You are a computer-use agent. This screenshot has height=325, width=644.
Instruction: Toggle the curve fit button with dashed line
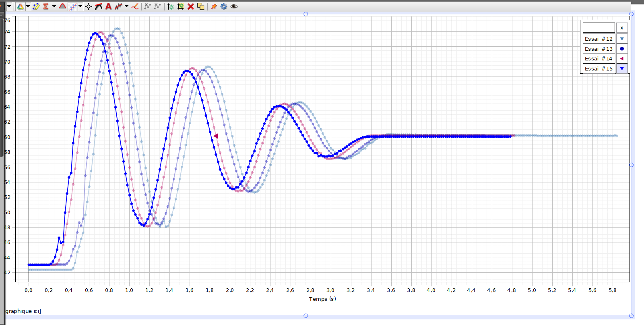[x=73, y=6]
